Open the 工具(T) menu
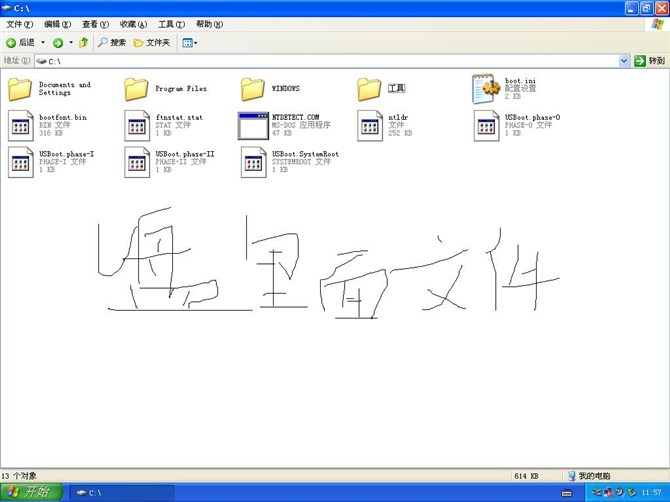Image resolution: width=670 pixels, height=502 pixels. (x=171, y=24)
